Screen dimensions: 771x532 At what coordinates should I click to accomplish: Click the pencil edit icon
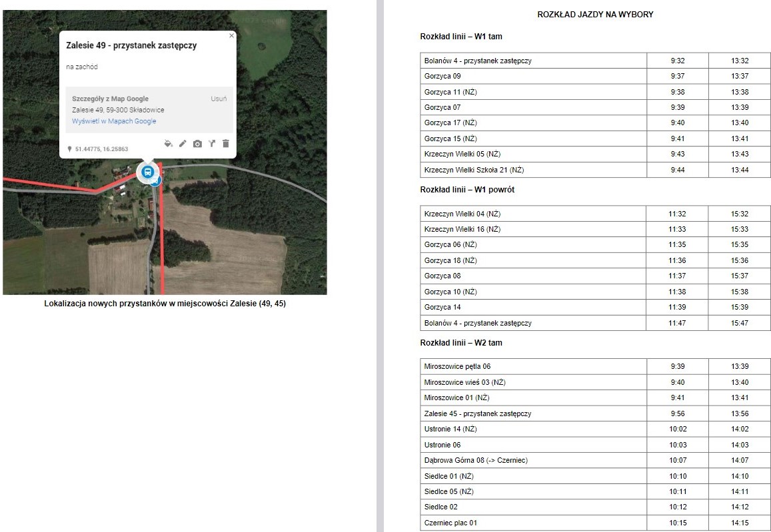pyautogui.click(x=183, y=143)
